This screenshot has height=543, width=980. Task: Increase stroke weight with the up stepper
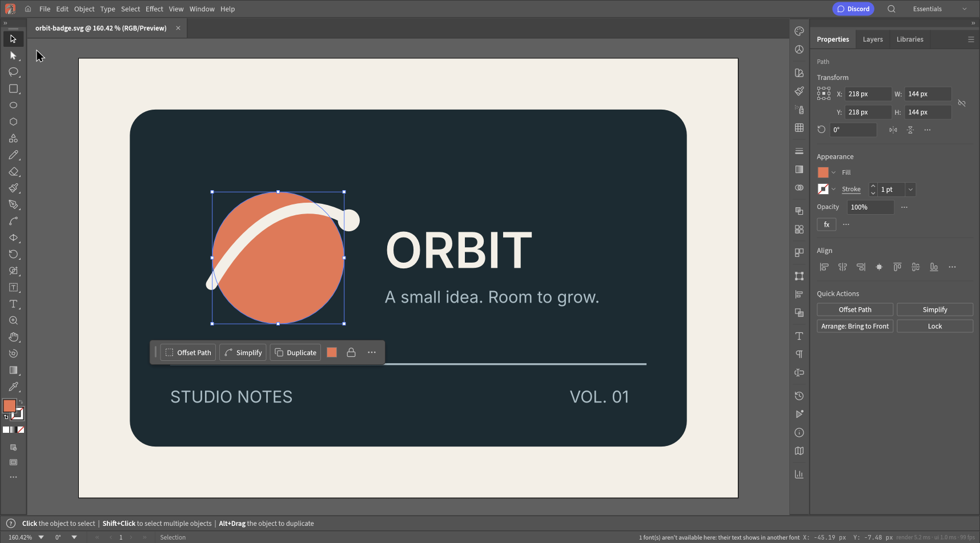pos(873,186)
